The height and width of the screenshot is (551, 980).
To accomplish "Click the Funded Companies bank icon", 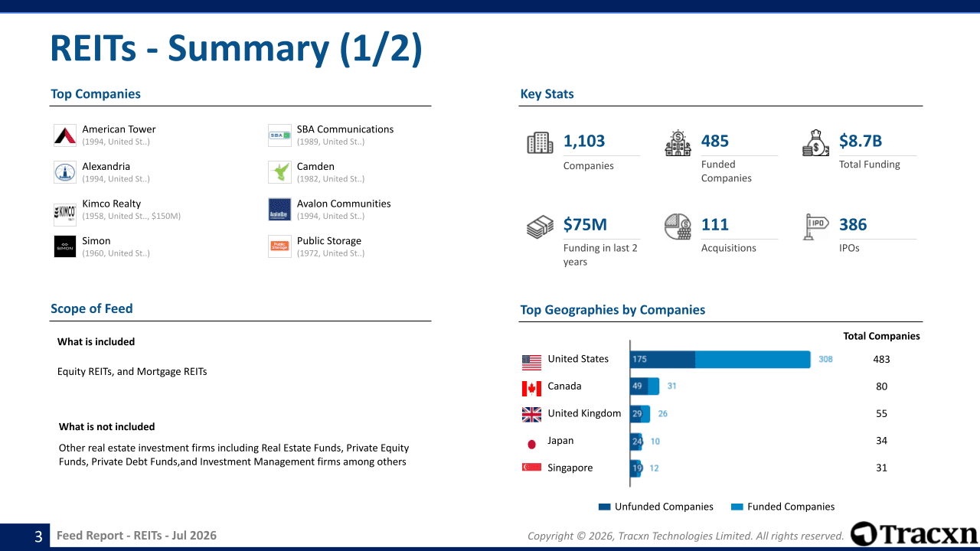I will tap(678, 143).
